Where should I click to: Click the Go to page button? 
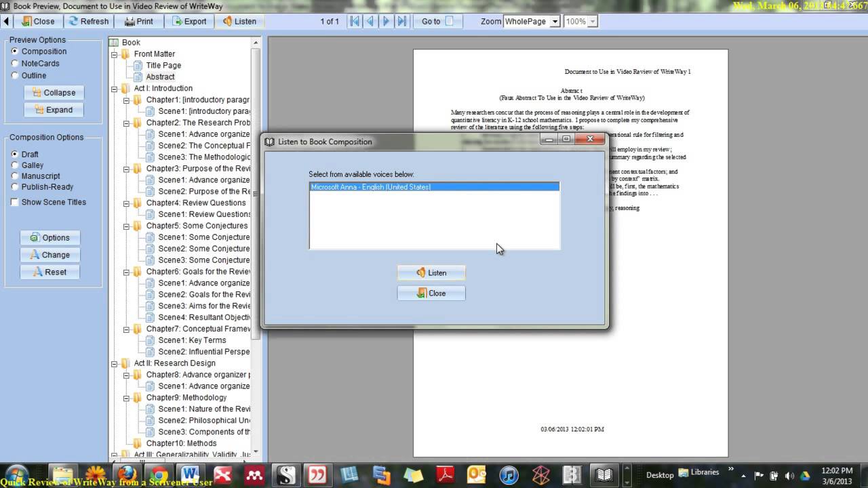point(439,21)
